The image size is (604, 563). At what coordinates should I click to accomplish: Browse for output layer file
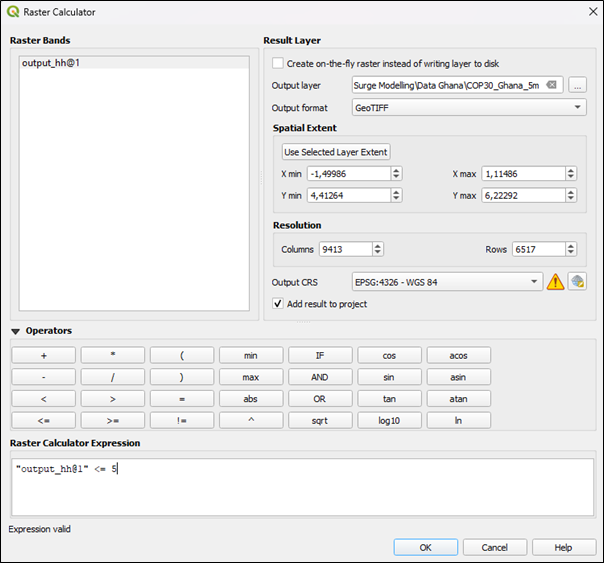pos(577,85)
